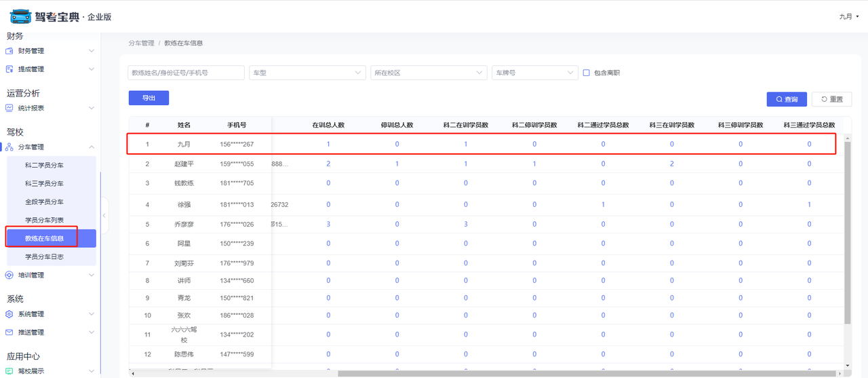Click the 科二在训学员数 column header

(x=466, y=125)
